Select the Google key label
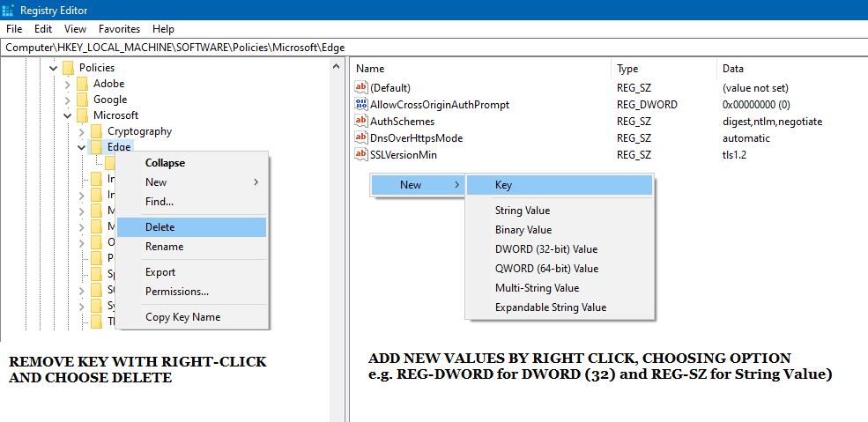Image resolution: width=868 pixels, height=422 pixels. click(110, 100)
